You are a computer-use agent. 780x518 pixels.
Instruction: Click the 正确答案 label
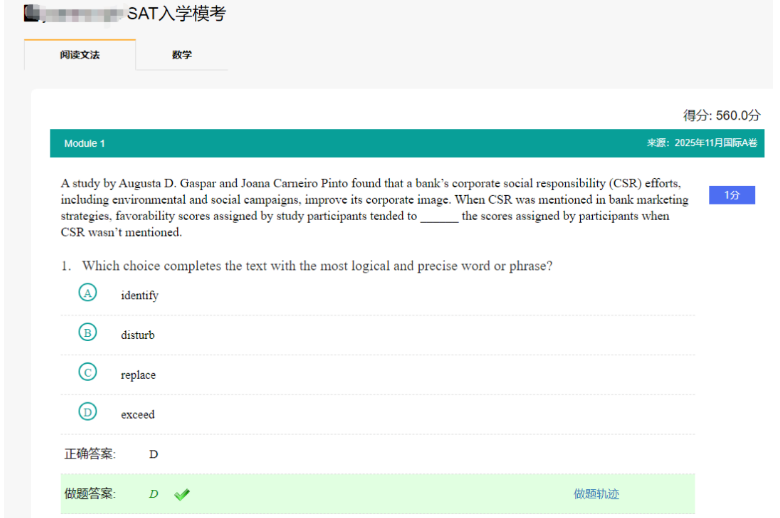[90, 454]
